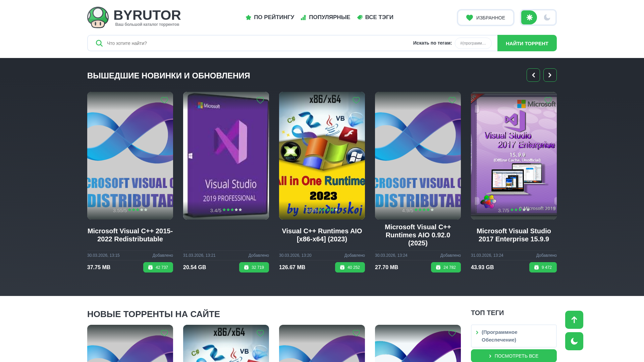This screenshot has height=362, width=644.
Task: Favorite Visual Studio 2017 Enterprise card
Action: click(x=548, y=100)
